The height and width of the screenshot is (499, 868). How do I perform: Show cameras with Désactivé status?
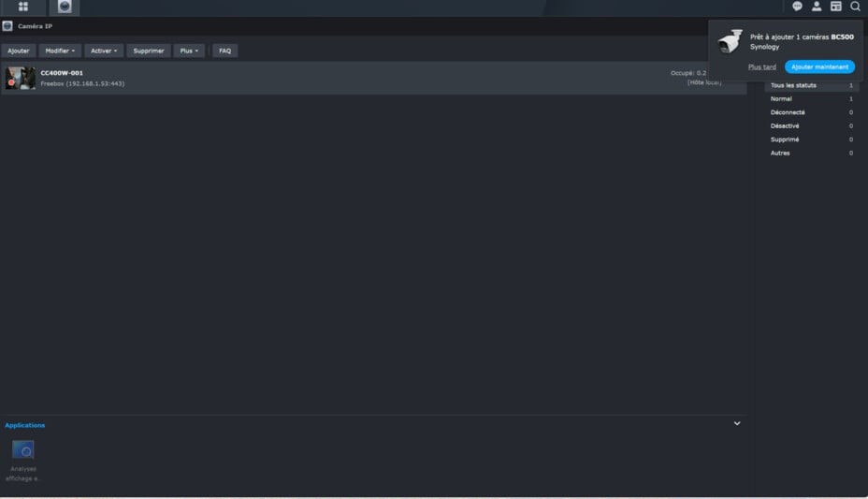click(785, 125)
